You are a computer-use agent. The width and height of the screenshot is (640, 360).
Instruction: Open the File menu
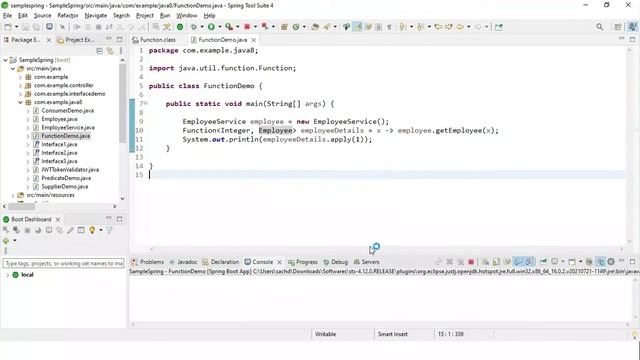(7, 16)
